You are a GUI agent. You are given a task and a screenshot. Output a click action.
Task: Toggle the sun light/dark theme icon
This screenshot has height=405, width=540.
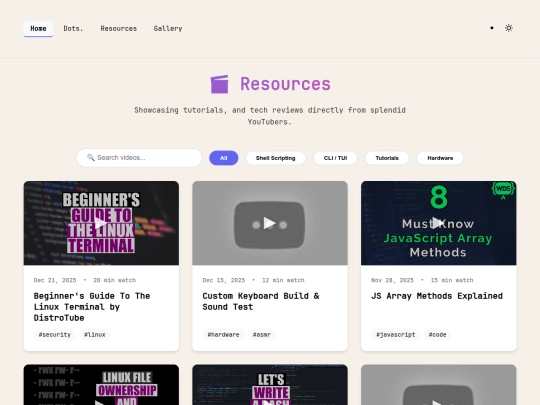pyautogui.click(x=509, y=28)
